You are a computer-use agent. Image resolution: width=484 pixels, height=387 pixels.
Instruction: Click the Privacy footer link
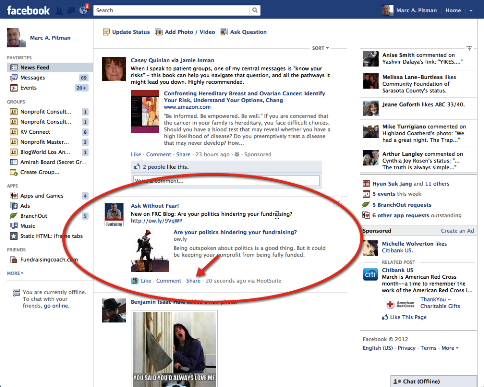click(407, 348)
